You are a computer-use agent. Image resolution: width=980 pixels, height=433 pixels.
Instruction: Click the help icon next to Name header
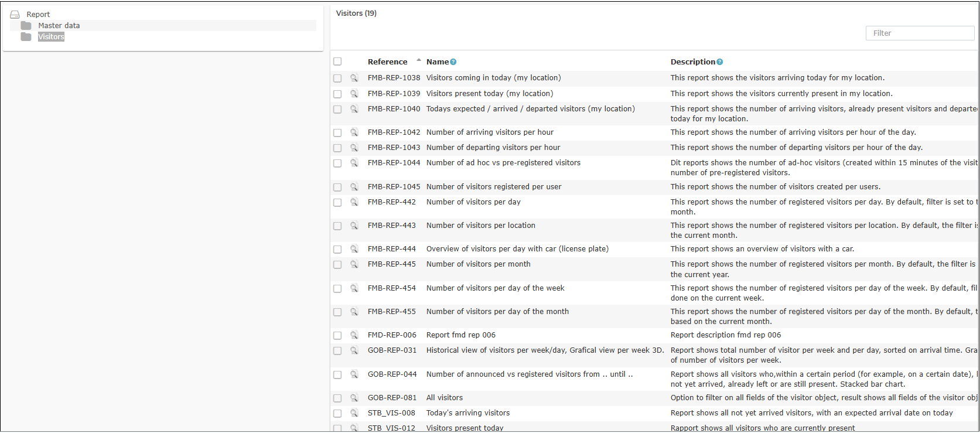pos(453,62)
